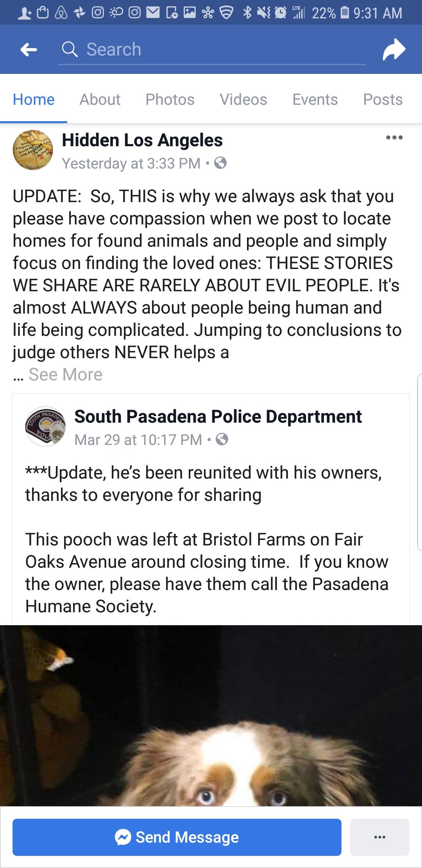Open more actions beside Send Message
The image size is (422, 868).
(379, 837)
